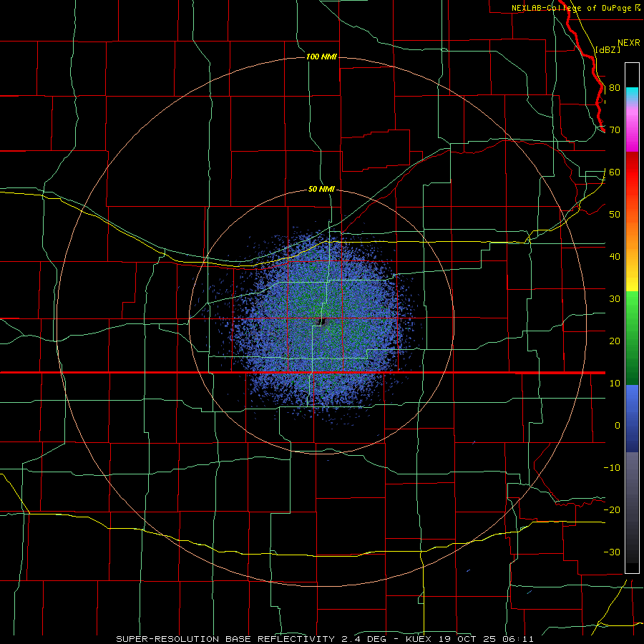Click the 80 value on the dBZ scale
Viewport: 644px width, 644px height.
tap(615, 88)
